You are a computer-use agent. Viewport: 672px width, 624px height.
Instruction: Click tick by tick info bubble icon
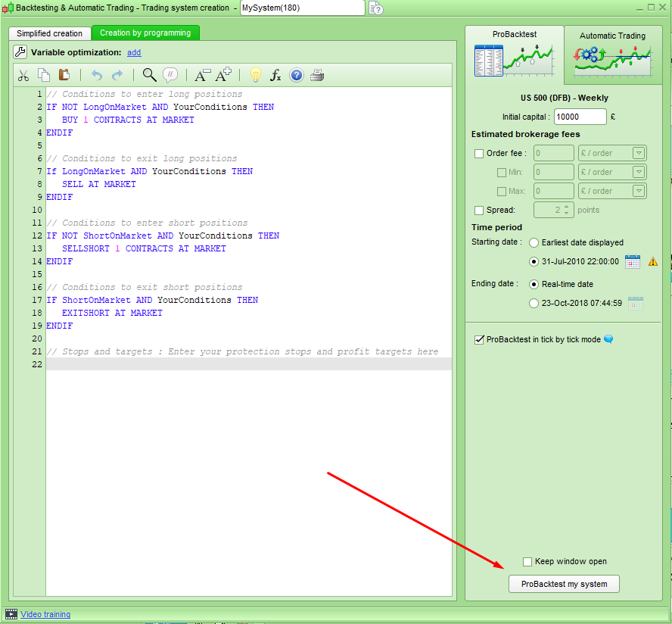point(608,339)
